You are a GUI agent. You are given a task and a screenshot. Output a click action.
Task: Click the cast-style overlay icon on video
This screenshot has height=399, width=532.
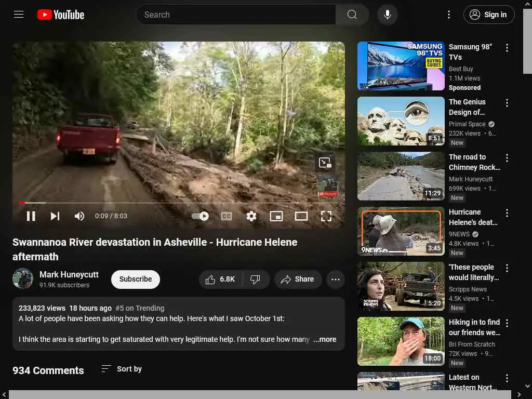pyautogui.click(x=325, y=163)
